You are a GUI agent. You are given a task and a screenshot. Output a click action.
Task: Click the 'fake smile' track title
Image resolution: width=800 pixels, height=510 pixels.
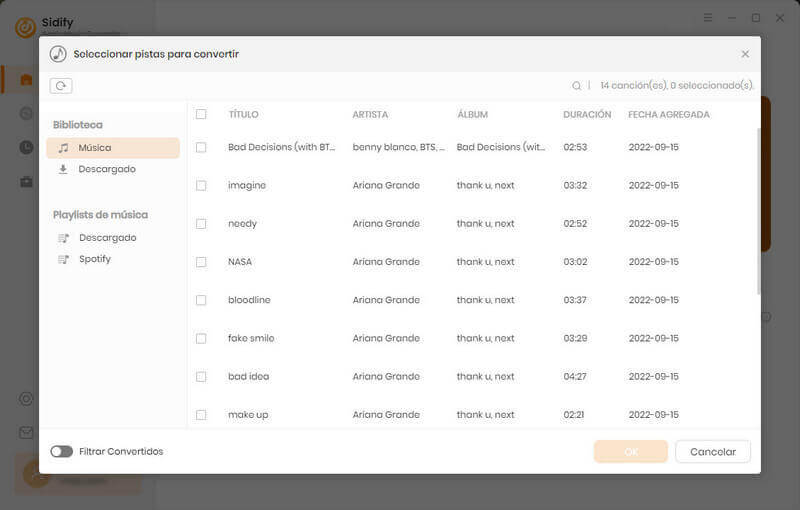click(251, 339)
